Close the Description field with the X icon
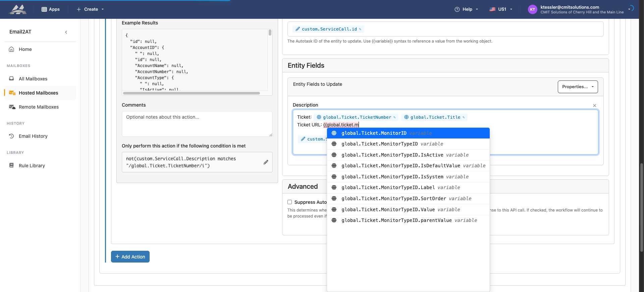The image size is (644, 292). pos(594,106)
